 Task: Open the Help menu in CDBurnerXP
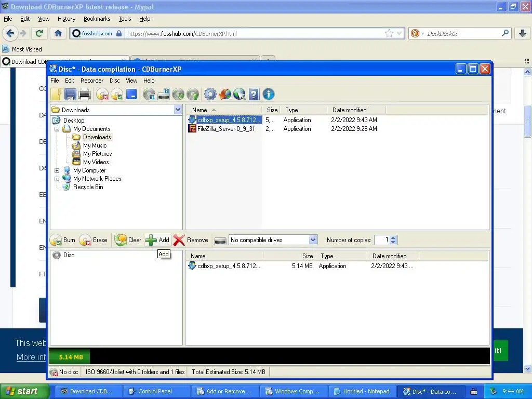tap(149, 81)
